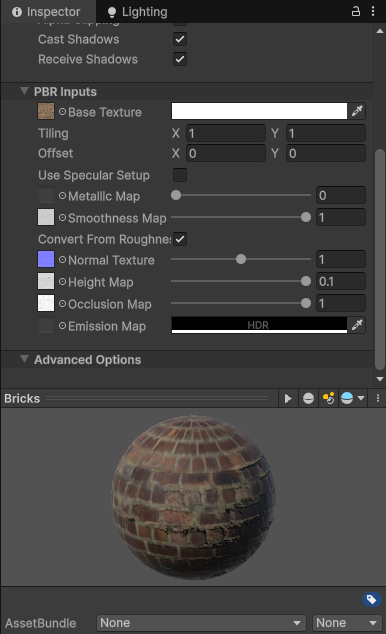
Task: Open Metallic Map object picker circle
Action: tap(62, 196)
